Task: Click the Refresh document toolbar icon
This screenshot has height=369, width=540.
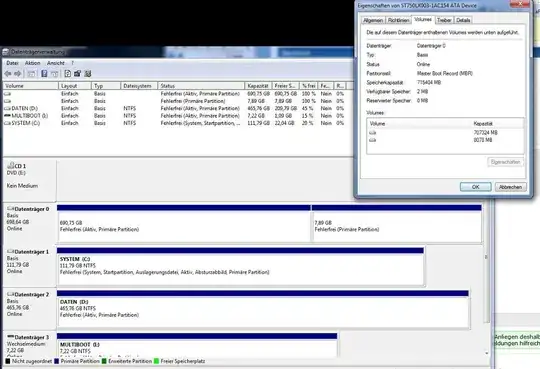Action: (68, 74)
